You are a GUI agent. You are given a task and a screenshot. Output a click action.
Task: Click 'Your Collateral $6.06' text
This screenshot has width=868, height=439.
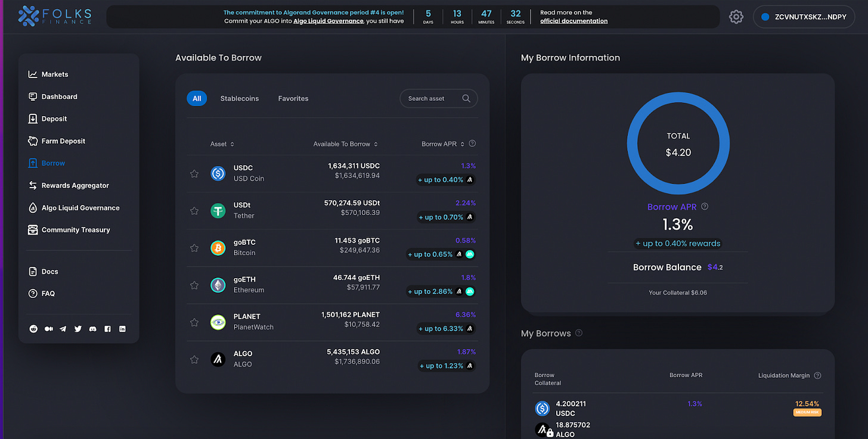(x=678, y=292)
